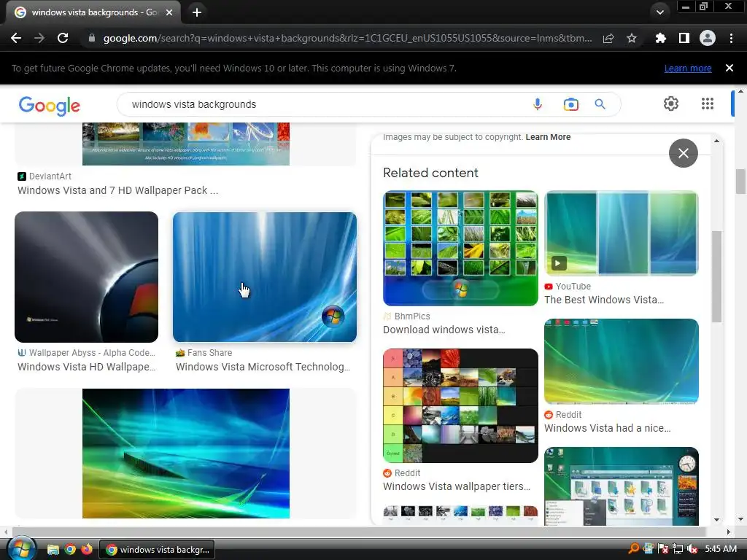Open the Extensions puzzle icon

pos(660,38)
